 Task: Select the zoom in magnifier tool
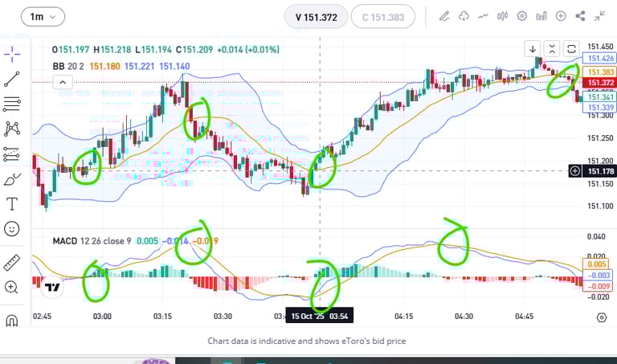click(12, 288)
